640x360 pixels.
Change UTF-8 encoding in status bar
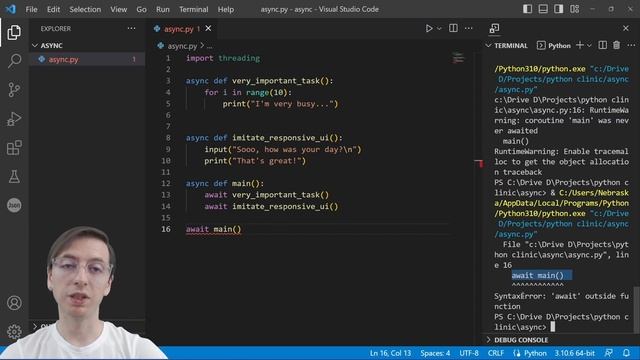coord(469,353)
